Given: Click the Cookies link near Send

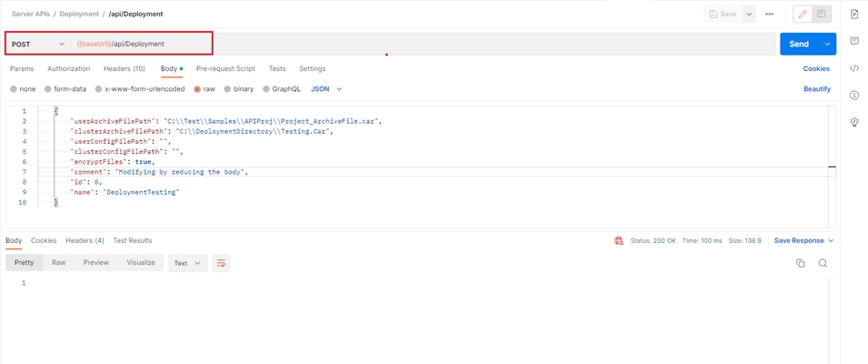Looking at the screenshot, I should pyautogui.click(x=816, y=68).
